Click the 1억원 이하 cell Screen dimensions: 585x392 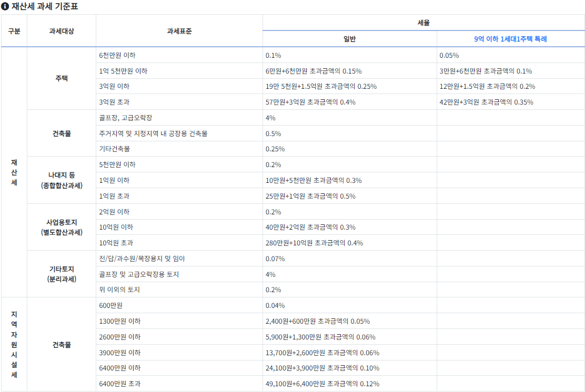pyautogui.click(x=179, y=180)
